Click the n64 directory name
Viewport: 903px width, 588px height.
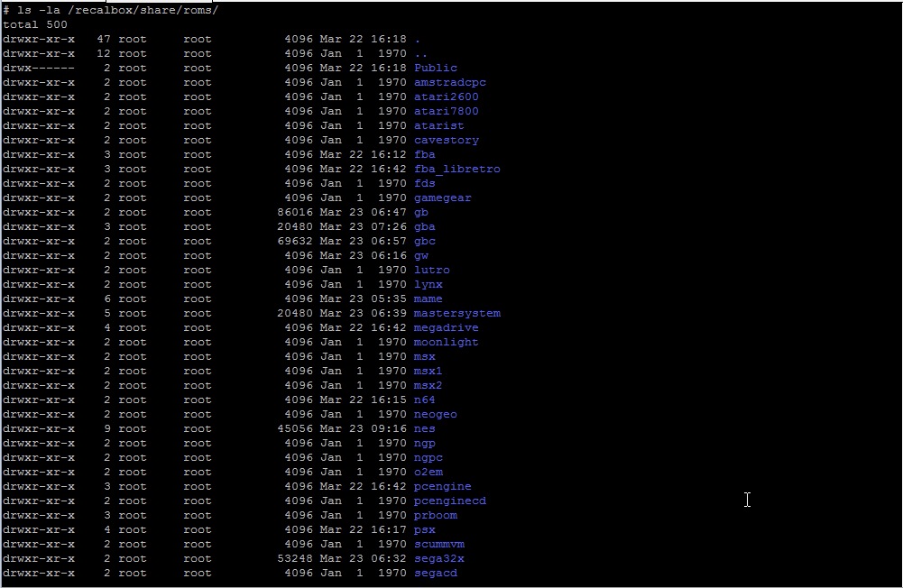[424, 400]
